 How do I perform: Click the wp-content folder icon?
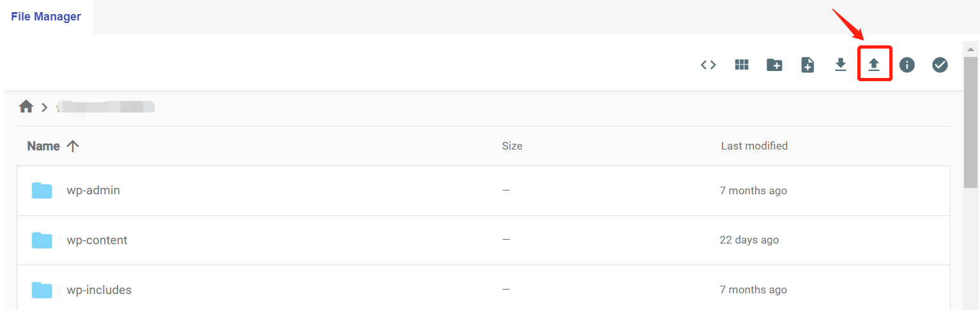pos(42,240)
